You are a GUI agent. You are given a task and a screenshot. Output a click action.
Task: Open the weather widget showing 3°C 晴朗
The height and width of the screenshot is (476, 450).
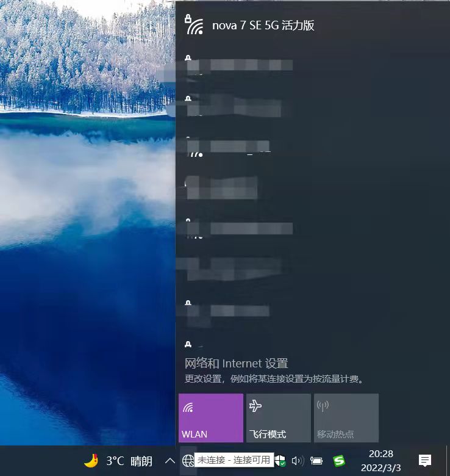[x=118, y=461]
